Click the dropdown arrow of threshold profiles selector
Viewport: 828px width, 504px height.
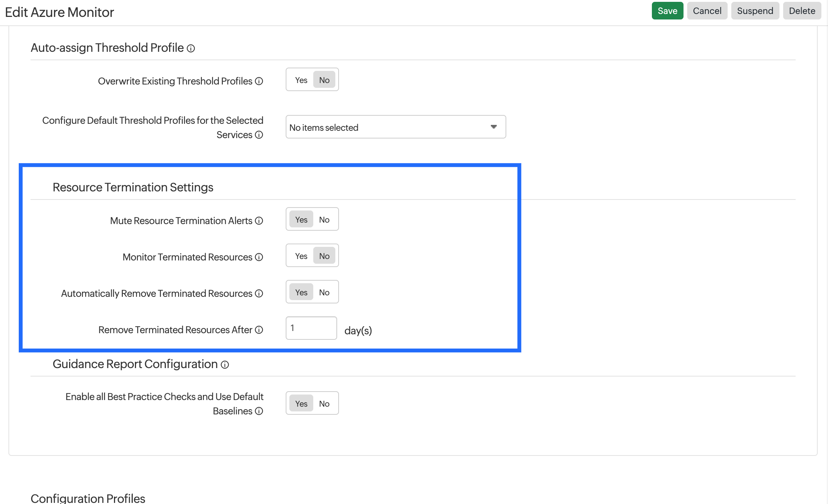point(494,127)
